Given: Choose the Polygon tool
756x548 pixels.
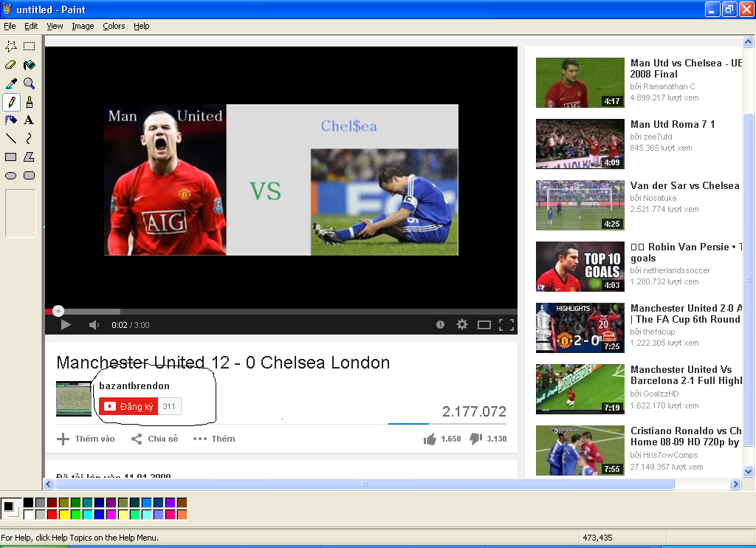Looking at the screenshot, I should tap(29, 157).
